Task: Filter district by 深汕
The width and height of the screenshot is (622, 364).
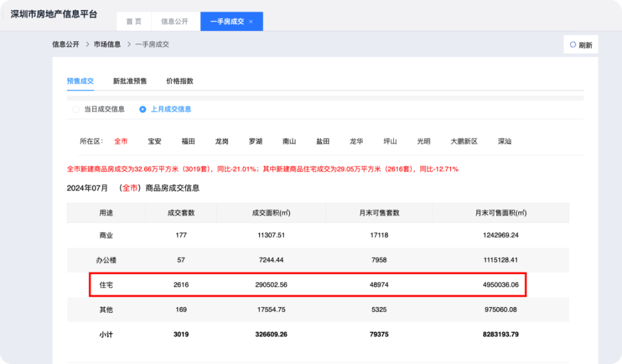Action: coord(505,141)
